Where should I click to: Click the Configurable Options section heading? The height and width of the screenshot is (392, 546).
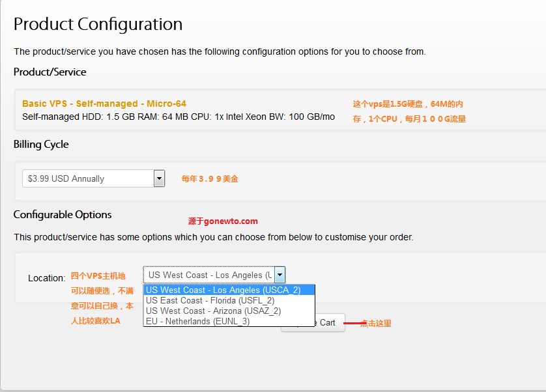tap(63, 215)
